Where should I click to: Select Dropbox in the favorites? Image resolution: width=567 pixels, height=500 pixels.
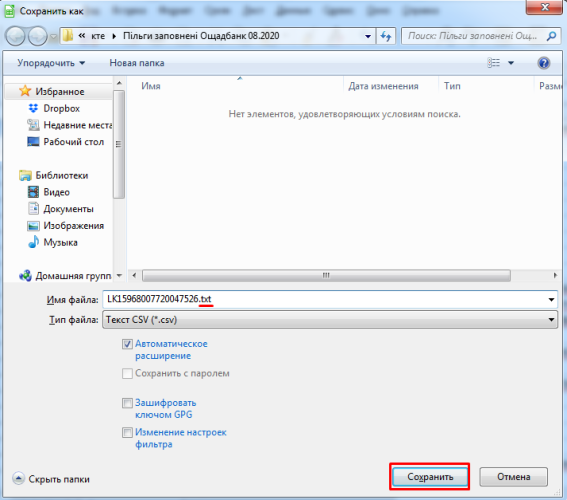[61, 108]
